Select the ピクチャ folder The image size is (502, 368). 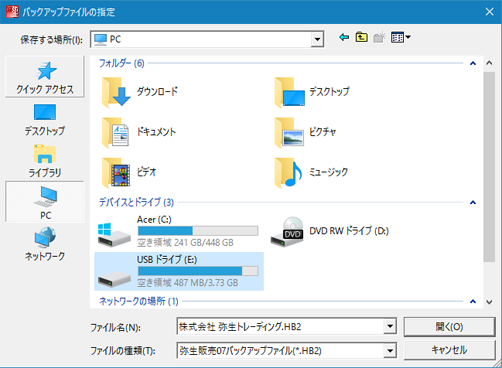tap(305, 132)
